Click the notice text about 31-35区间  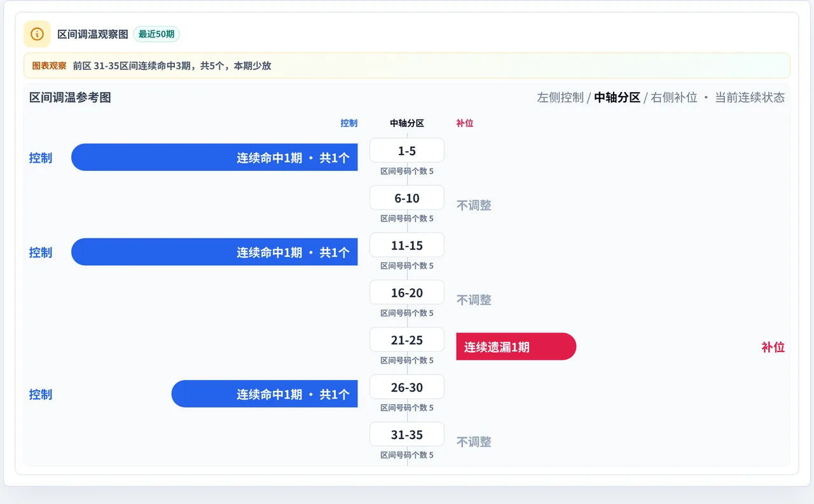click(x=172, y=65)
